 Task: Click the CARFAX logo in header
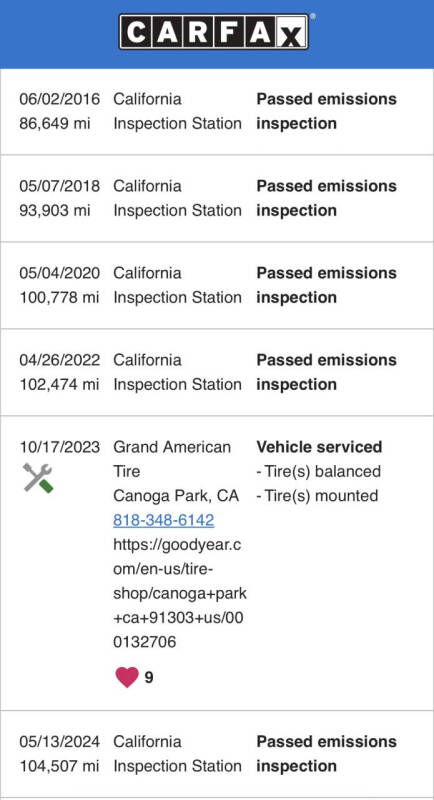214,32
